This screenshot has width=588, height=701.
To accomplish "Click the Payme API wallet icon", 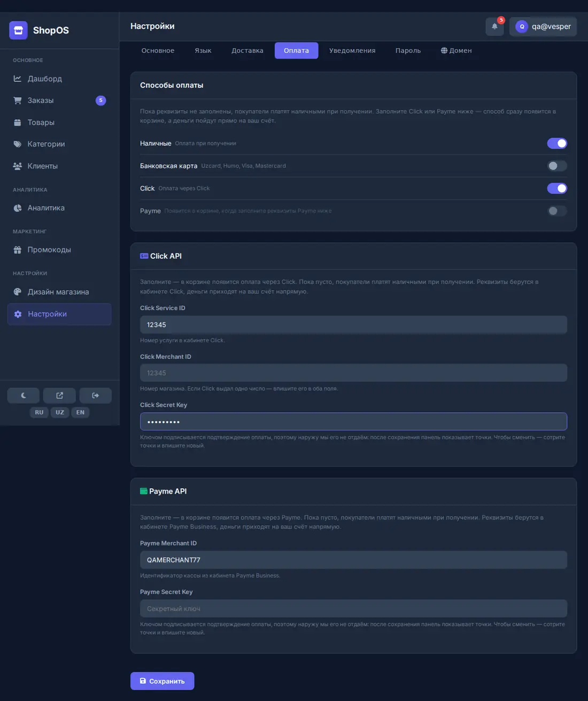I will pos(144,491).
